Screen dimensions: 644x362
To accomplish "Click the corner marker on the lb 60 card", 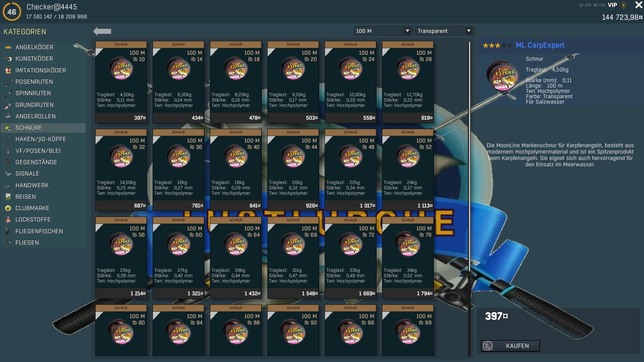I will pos(156,227).
